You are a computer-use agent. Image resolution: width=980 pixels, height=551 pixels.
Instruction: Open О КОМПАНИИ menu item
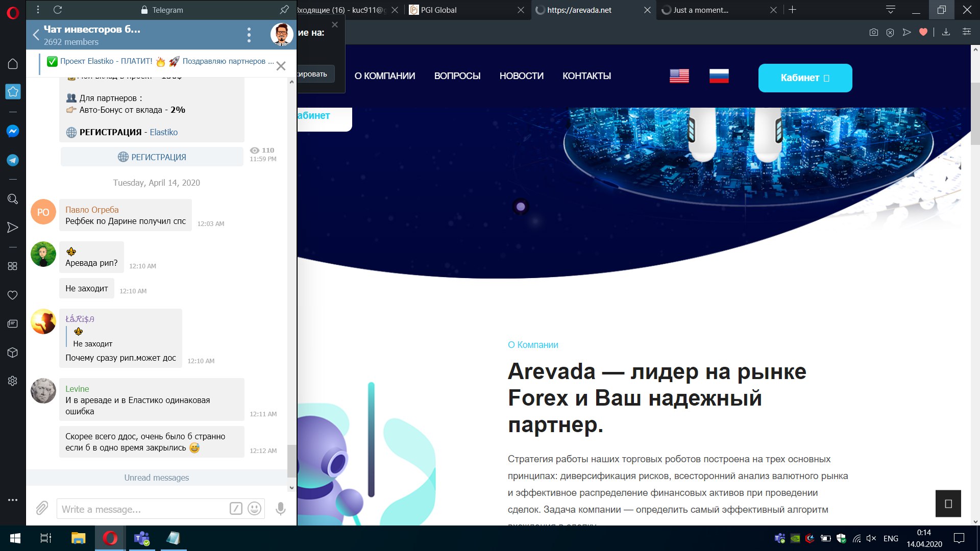385,76
